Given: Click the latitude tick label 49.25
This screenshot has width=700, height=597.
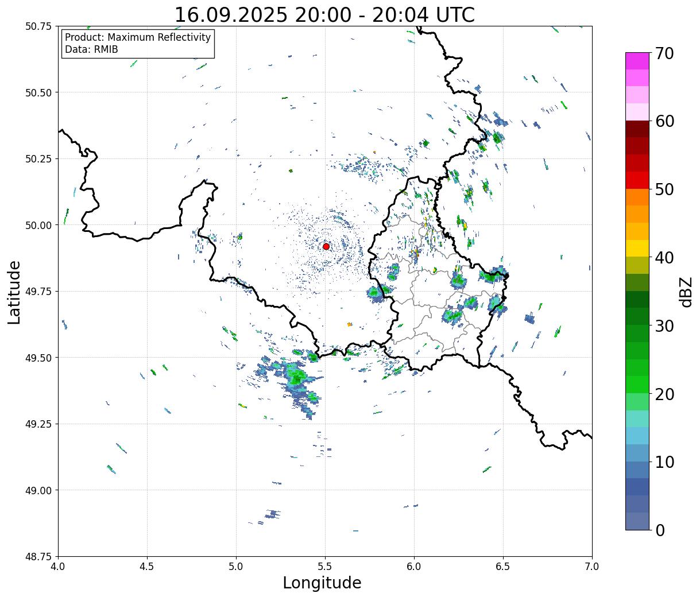Looking at the screenshot, I should (38, 424).
